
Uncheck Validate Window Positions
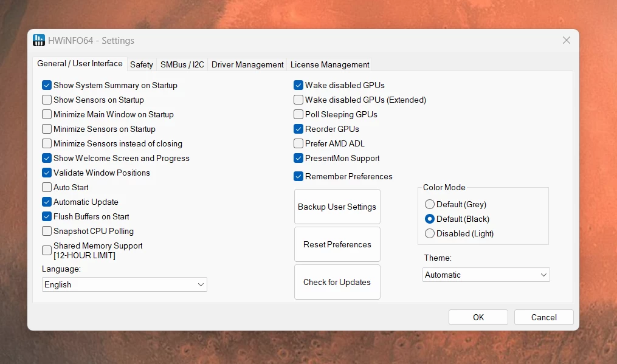point(47,173)
